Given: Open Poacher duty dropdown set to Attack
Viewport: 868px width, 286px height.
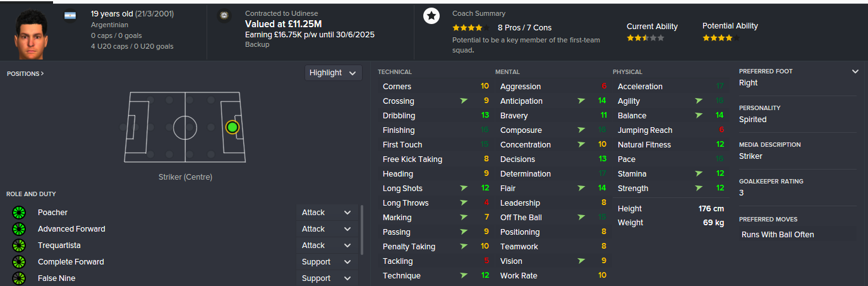Looking at the screenshot, I should (x=326, y=213).
